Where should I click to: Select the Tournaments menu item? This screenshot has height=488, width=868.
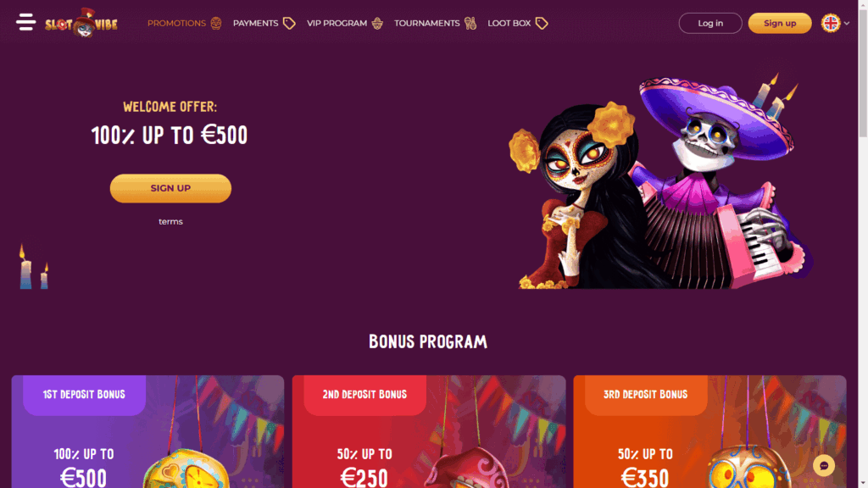pos(427,23)
